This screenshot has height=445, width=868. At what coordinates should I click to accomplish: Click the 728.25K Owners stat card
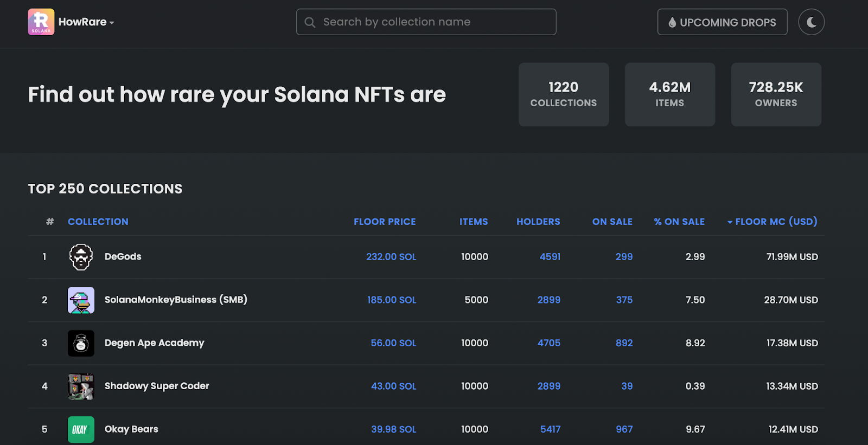(776, 94)
